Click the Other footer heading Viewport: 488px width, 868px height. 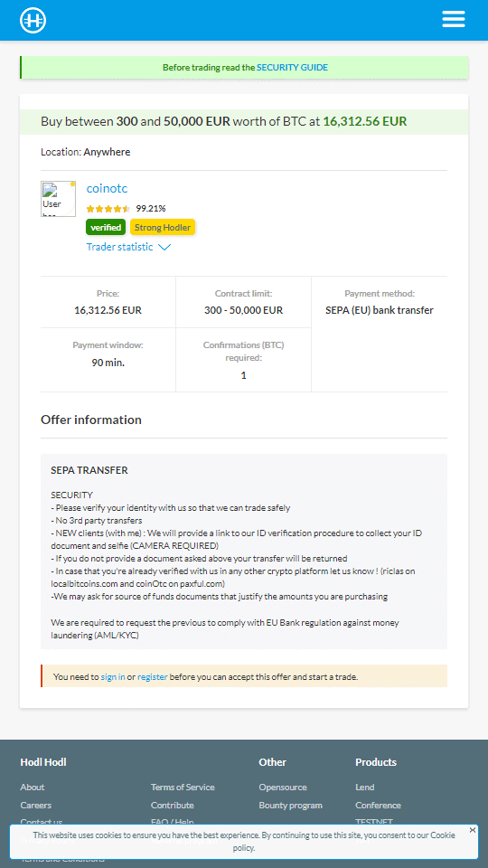272,762
